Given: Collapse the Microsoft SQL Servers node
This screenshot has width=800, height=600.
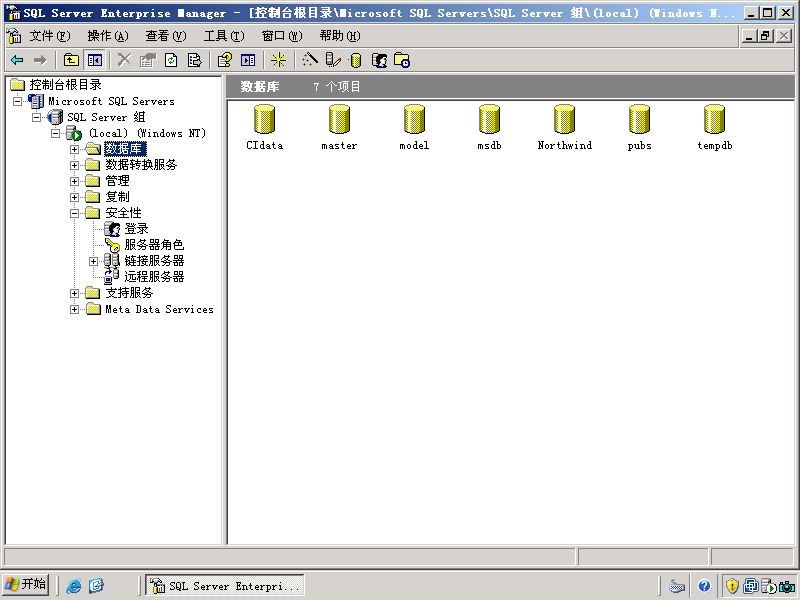Looking at the screenshot, I should tap(17, 101).
